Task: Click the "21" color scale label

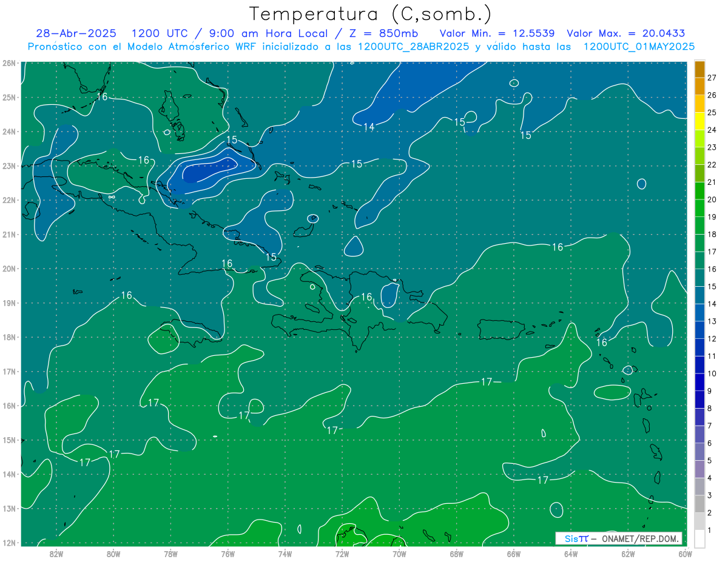Action: [712, 182]
